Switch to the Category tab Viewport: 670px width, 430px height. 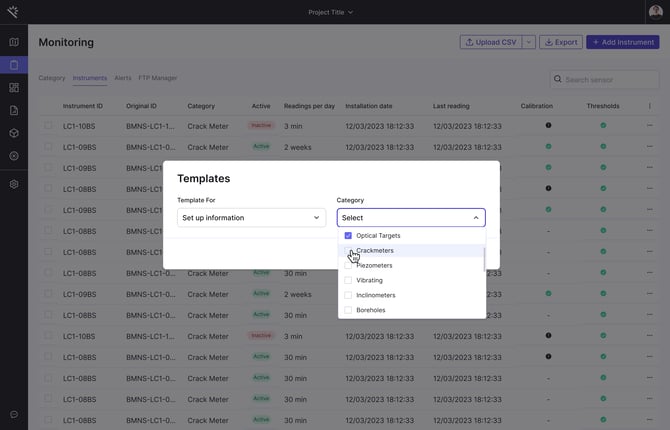52,78
